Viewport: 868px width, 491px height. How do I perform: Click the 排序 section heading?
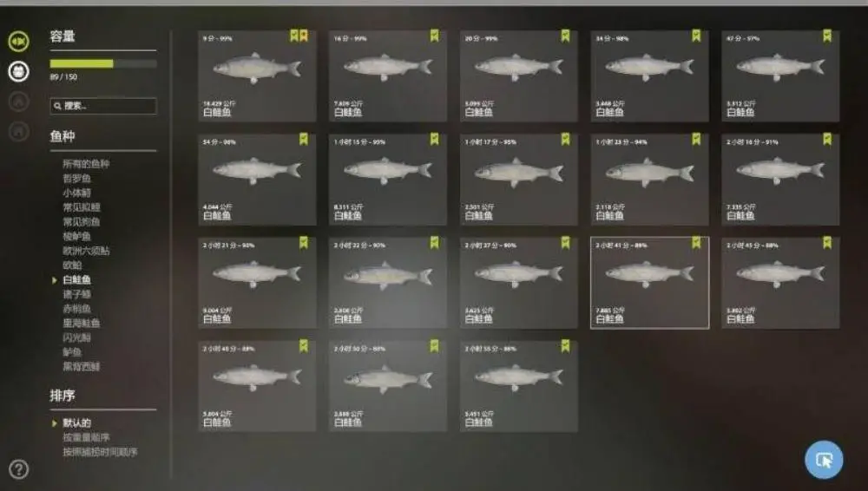[x=62, y=396]
